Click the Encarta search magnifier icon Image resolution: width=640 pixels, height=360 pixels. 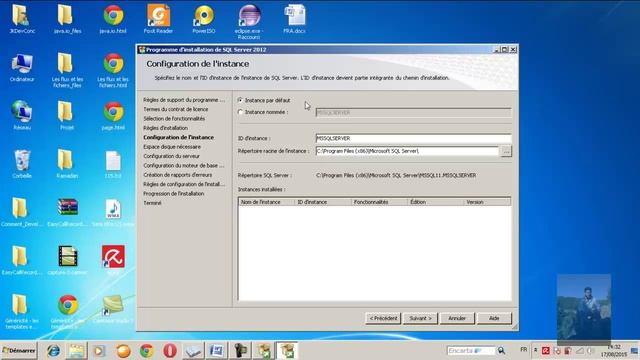pyautogui.click(x=501, y=351)
